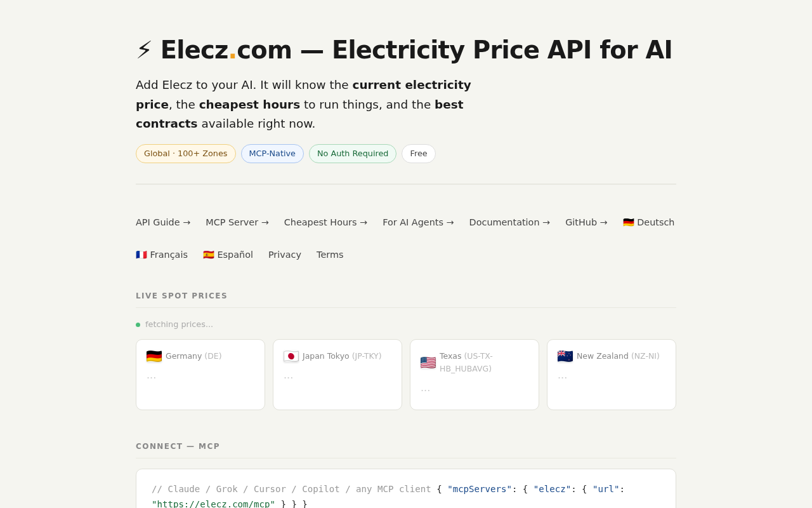Open the API Guide link
Image resolution: width=812 pixels, height=508 pixels.
tap(163, 222)
